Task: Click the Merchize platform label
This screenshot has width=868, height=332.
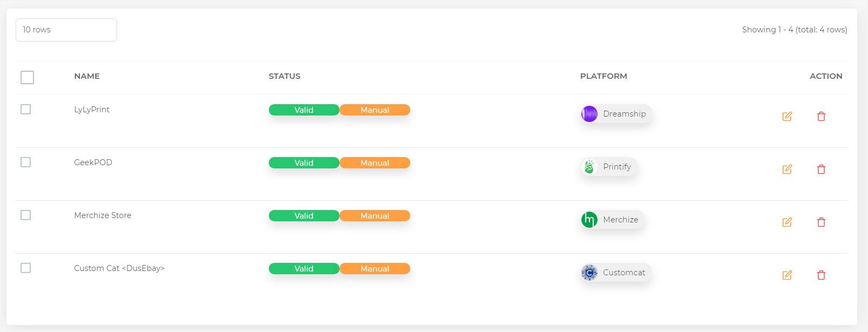Action: coord(621,220)
